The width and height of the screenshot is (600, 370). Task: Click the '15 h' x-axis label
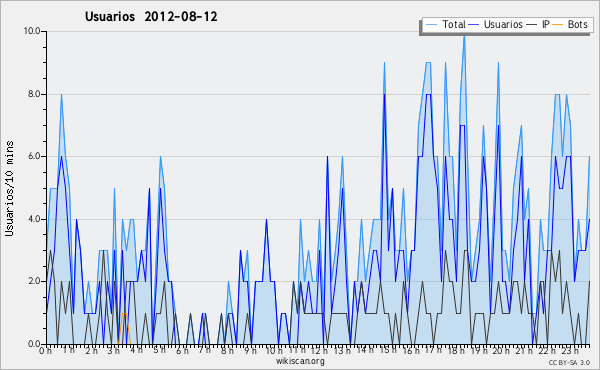(x=388, y=350)
